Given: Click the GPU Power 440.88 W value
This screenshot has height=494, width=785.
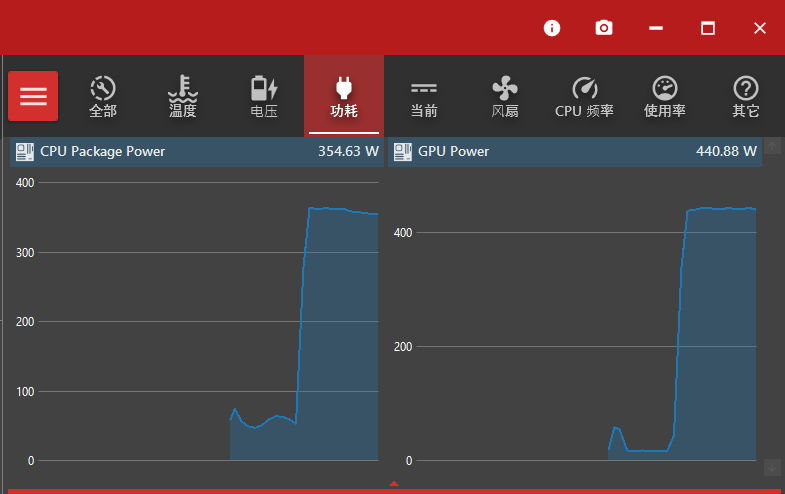Looking at the screenshot, I should [725, 152].
